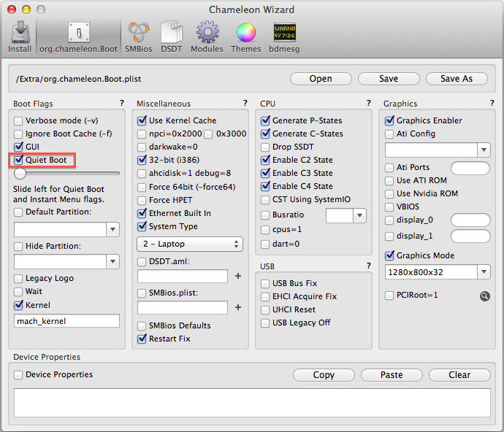Uncheck Graphics Enabler

[389, 120]
